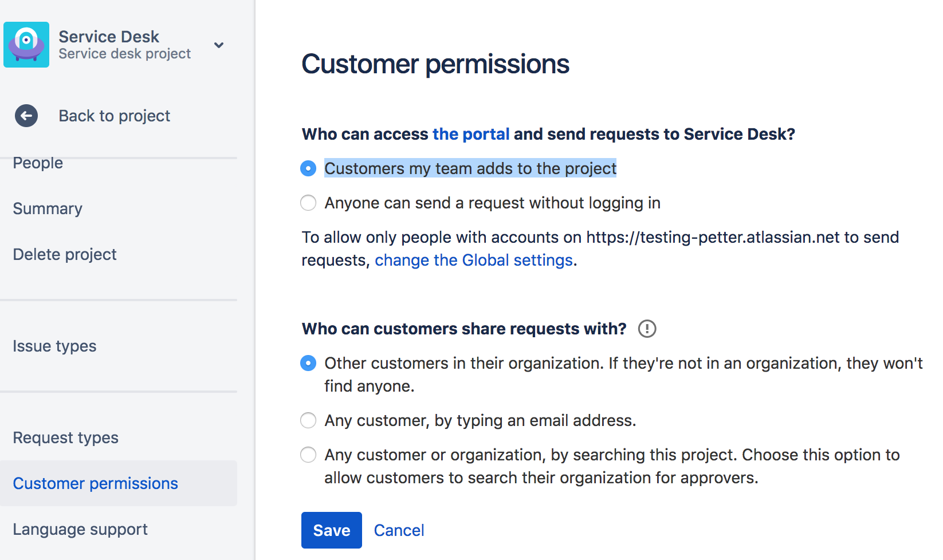The image size is (943, 560).
Task: Select 'Other customers in their organization' option
Action: point(308,363)
